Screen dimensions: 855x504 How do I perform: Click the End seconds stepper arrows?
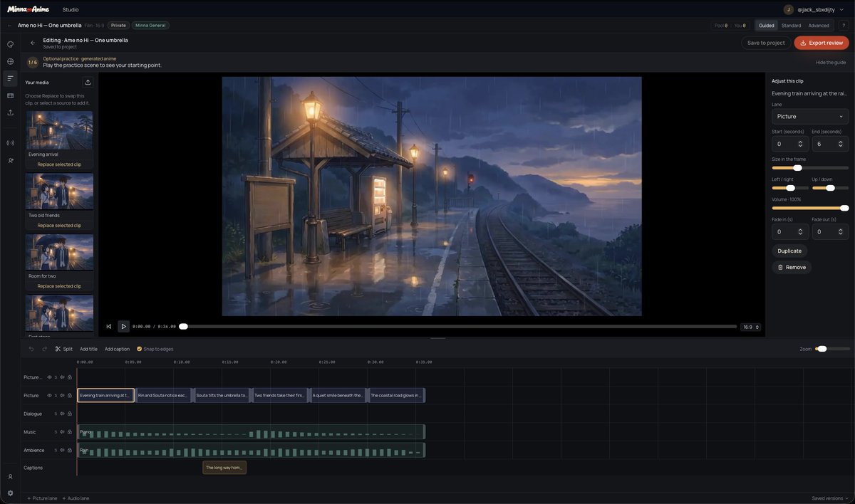[x=840, y=144]
